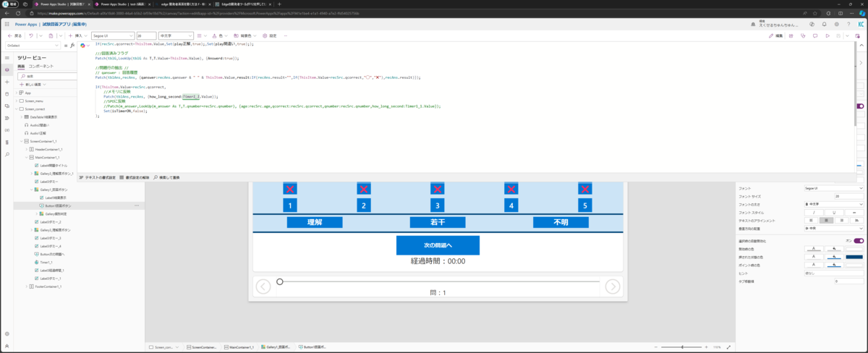The height and width of the screenshot is (353, 868).
Task: Collapse the Screen_correct node
Action: pos(17,109)
